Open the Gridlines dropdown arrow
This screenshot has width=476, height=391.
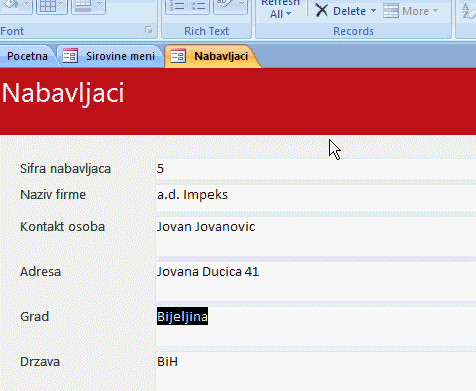[x=61, y=4]
